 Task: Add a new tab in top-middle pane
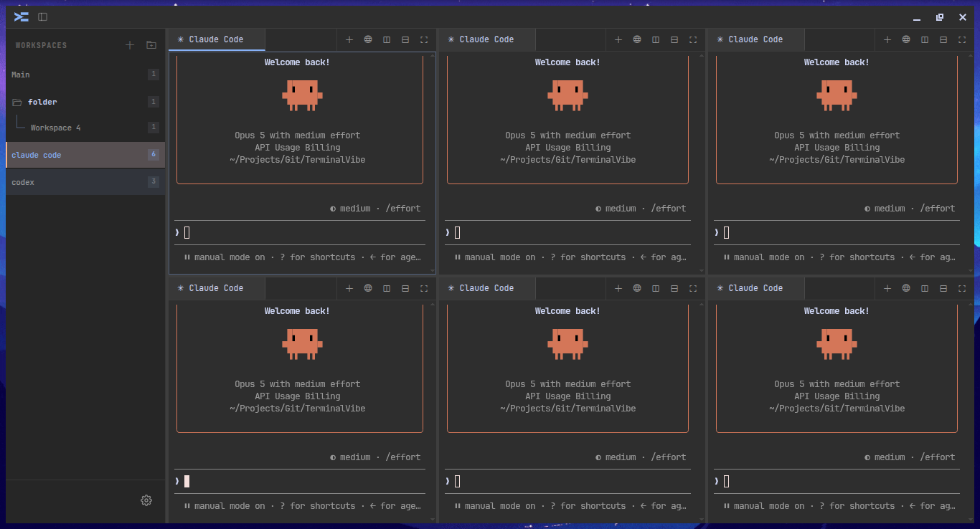[x=618, y=39]
